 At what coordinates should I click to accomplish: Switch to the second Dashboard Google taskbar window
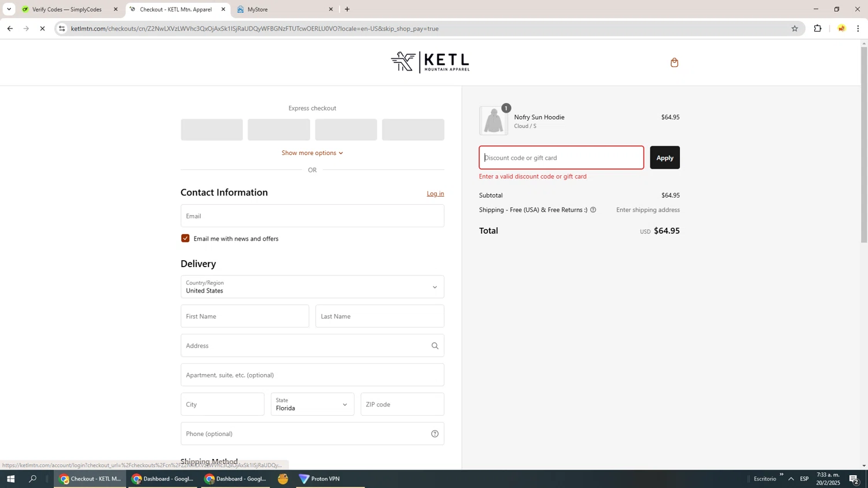tap(236, 479)
